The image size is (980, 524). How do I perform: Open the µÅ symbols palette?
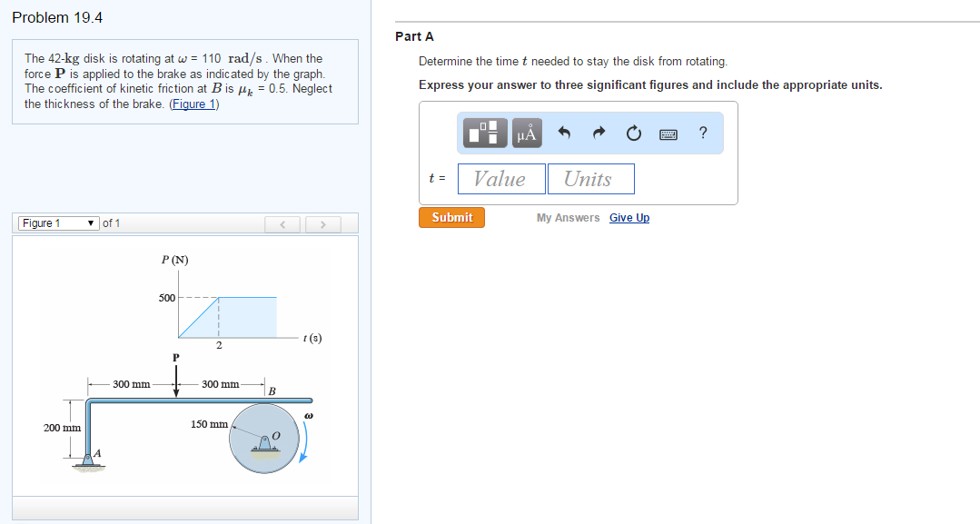click(x=527, y=133)
